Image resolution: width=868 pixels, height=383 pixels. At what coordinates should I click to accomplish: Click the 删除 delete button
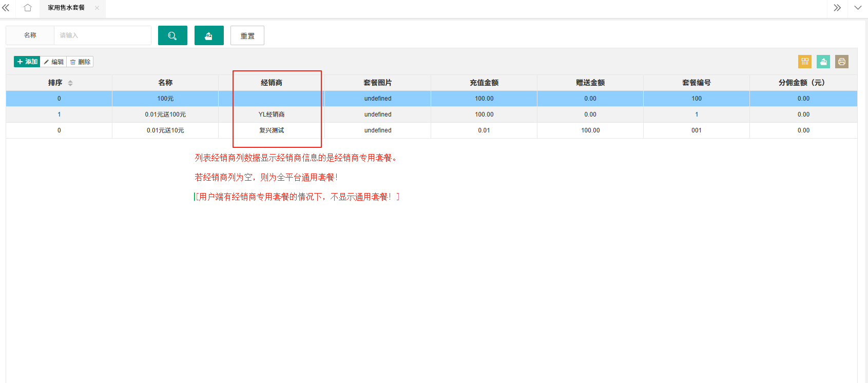[x=80, y=62]
